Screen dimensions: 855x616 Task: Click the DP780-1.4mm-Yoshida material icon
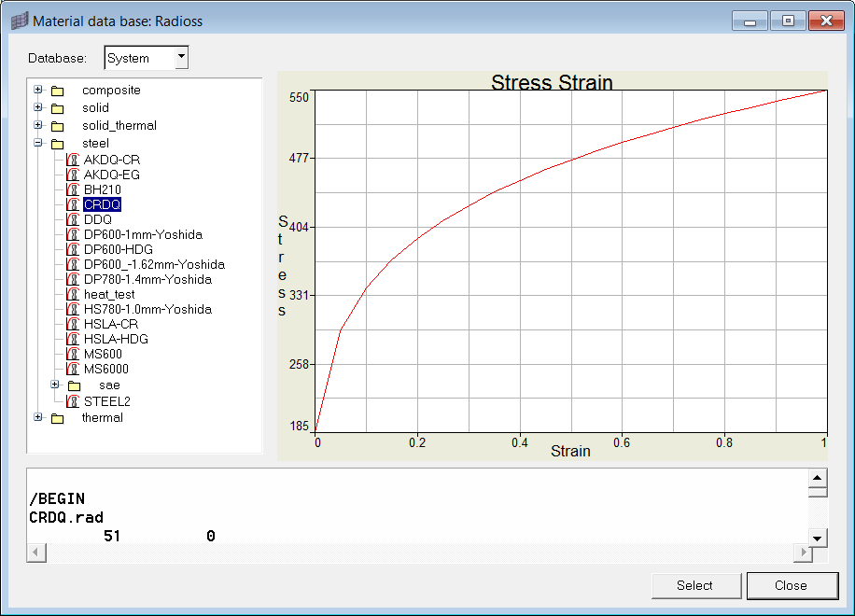click(73, 279)
